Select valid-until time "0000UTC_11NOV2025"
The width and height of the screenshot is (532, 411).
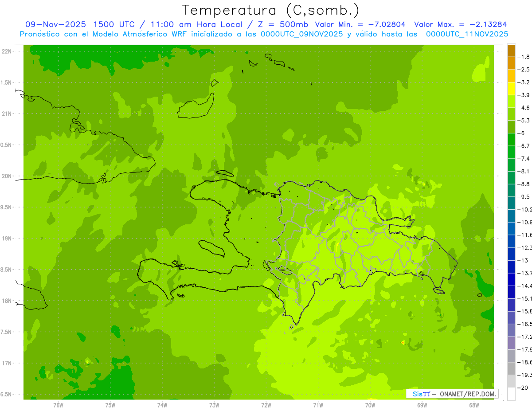[x=467, y=34]
